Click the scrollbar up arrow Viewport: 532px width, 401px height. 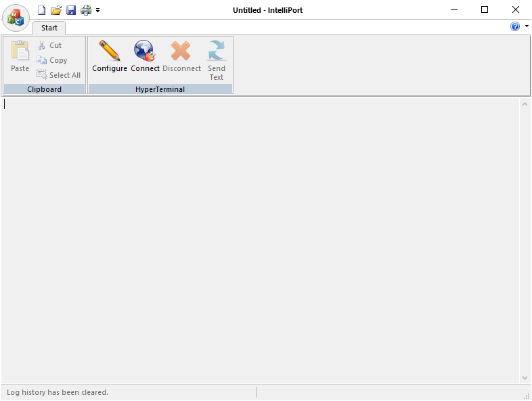(x=525, y=104)
